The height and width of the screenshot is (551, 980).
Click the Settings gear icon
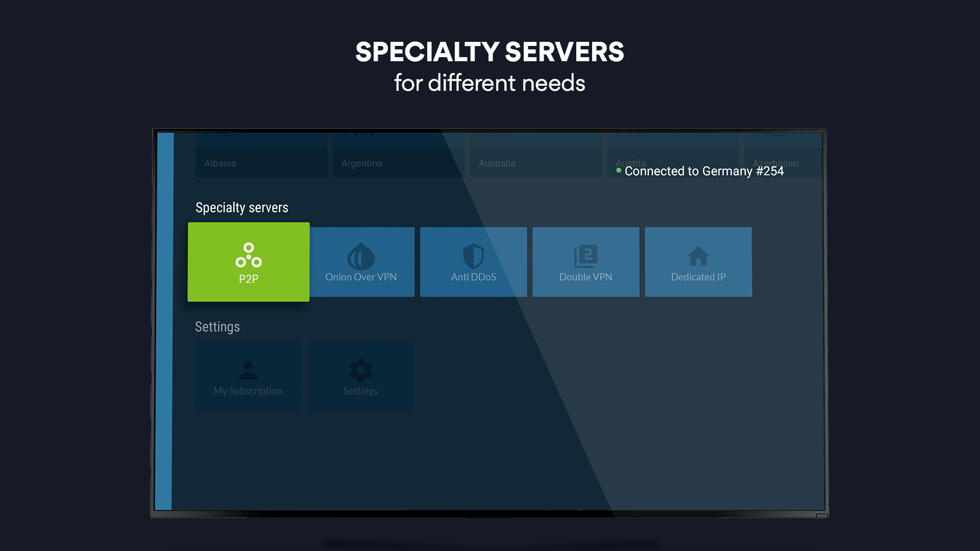pyautogui.click(x=360, y=370)
